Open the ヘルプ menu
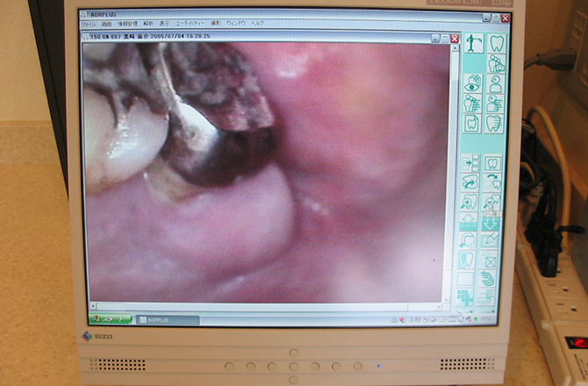 coord(257,24)
